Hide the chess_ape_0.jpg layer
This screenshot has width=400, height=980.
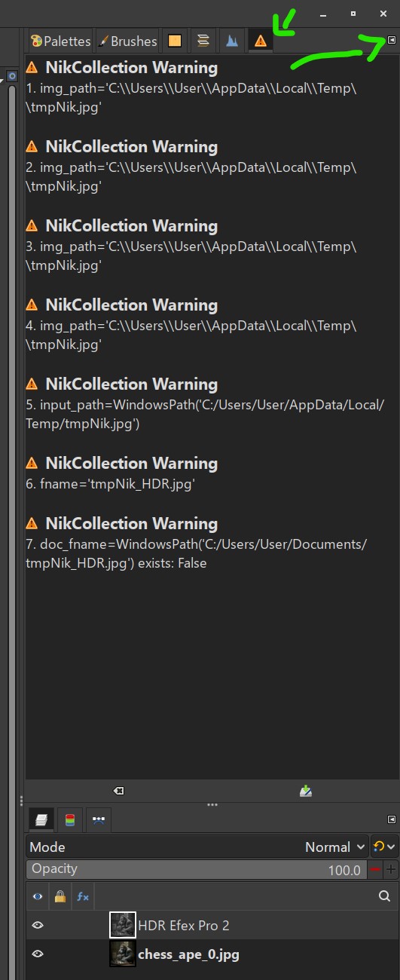[x=38, y=954]
